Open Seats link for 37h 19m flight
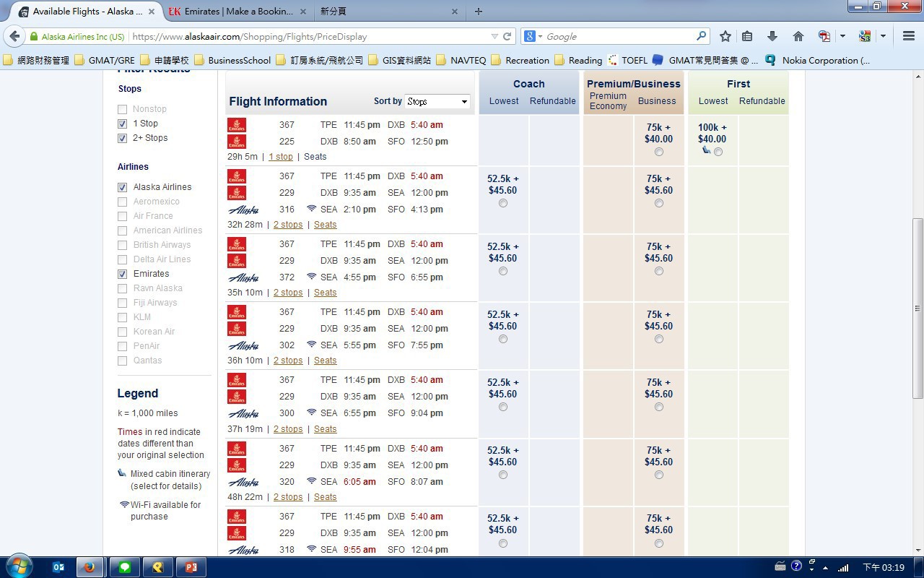The width and height of the screenshot is (924, 578). (325, 429)
